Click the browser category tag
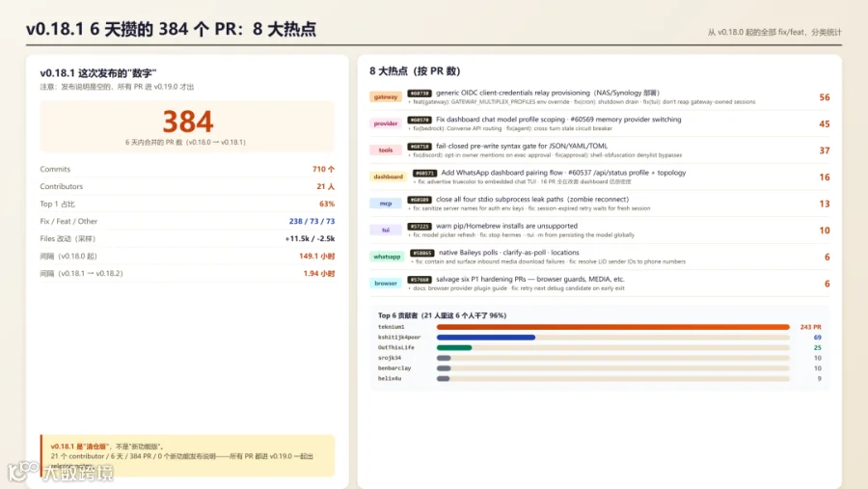 pos(385,283)
